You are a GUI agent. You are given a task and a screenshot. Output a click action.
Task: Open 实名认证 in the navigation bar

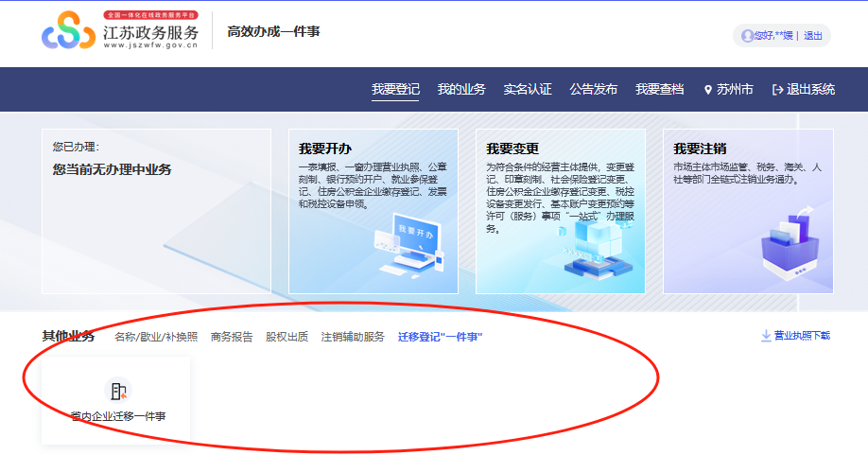[528, 90]
